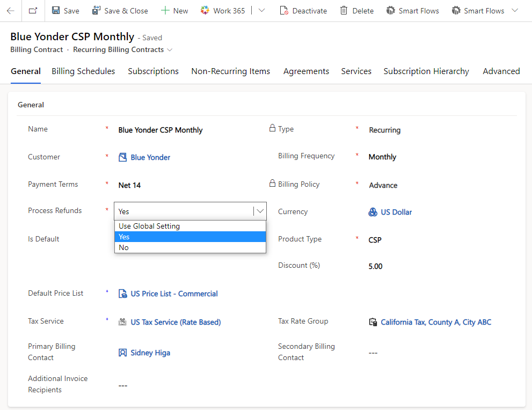Open the Billing Frequency Monthly field

382,157
